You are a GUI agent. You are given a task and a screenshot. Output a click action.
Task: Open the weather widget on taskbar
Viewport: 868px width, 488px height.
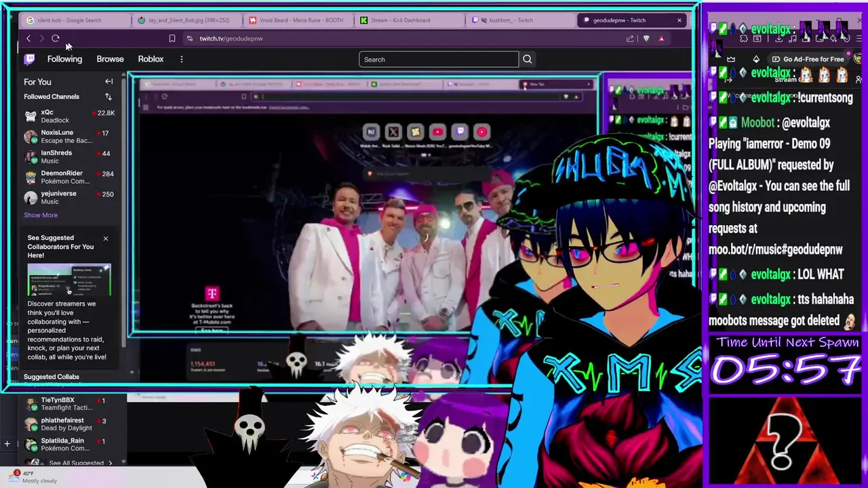(34, 477)
